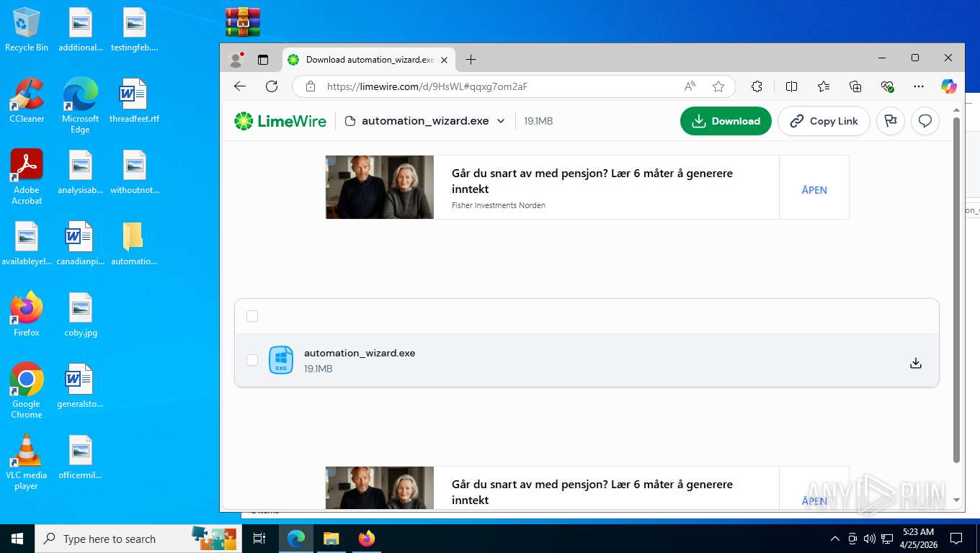Tick the select-all checkbox above file list
This screenshot has height=553, width=980.
tap(252, 316)
